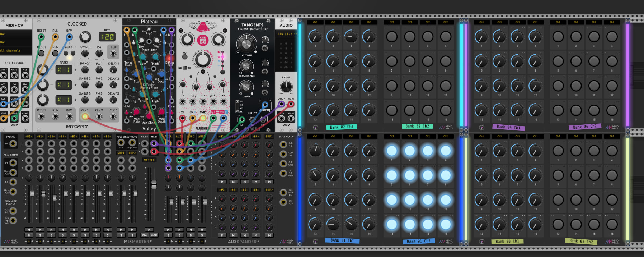Click the AuxSpander send A knob for -01-
644x257 pixels.
222,144
